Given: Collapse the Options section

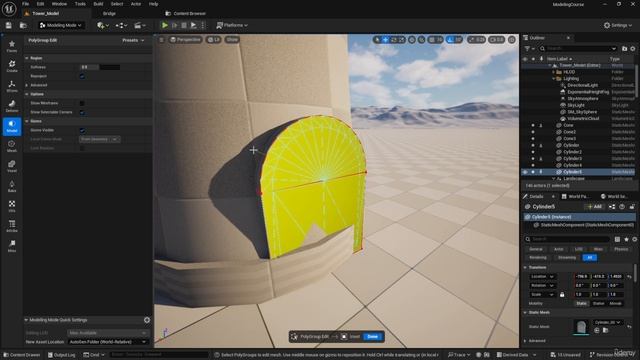Looking at the screenshot, I should point(27,94).
